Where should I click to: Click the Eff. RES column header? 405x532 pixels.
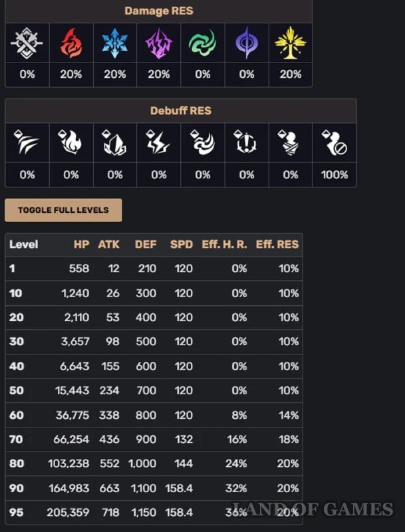[277, 244]
